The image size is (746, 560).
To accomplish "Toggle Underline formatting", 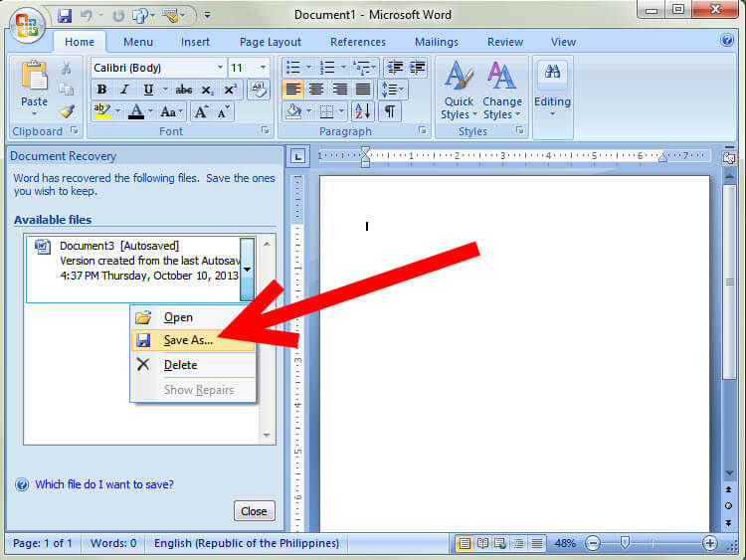I will click(148, 90).
